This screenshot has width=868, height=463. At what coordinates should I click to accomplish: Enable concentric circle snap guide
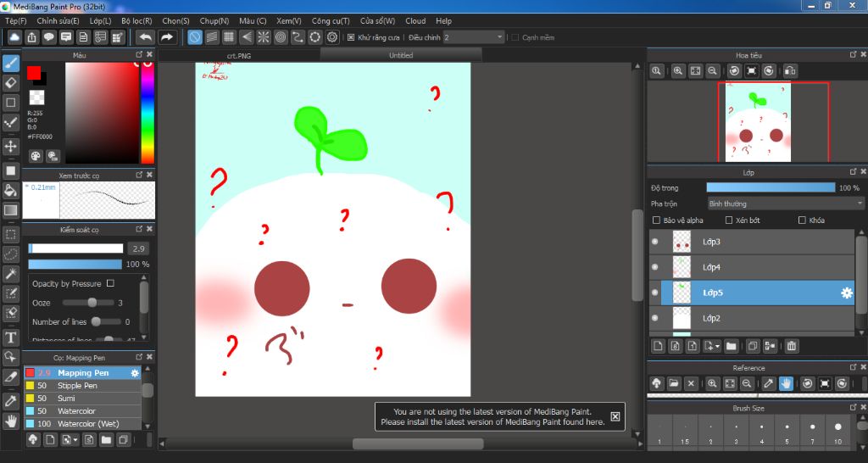(x=281, y=37)
